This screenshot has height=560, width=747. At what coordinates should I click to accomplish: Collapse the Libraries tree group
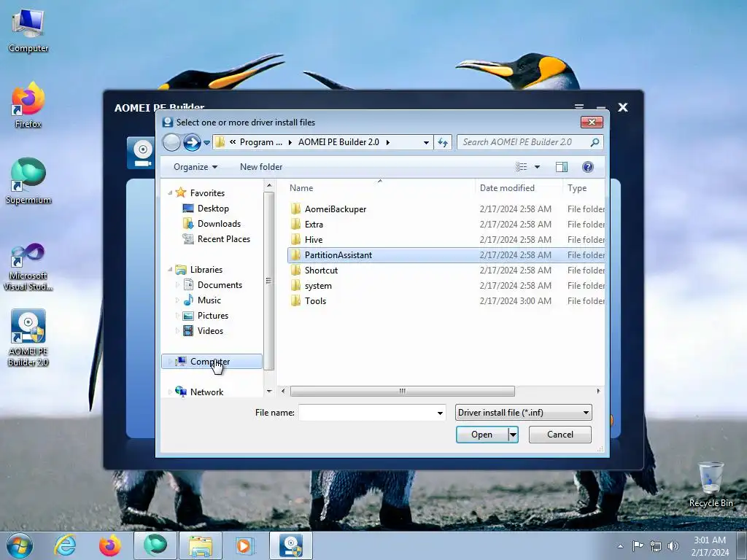tap(170, 270)
